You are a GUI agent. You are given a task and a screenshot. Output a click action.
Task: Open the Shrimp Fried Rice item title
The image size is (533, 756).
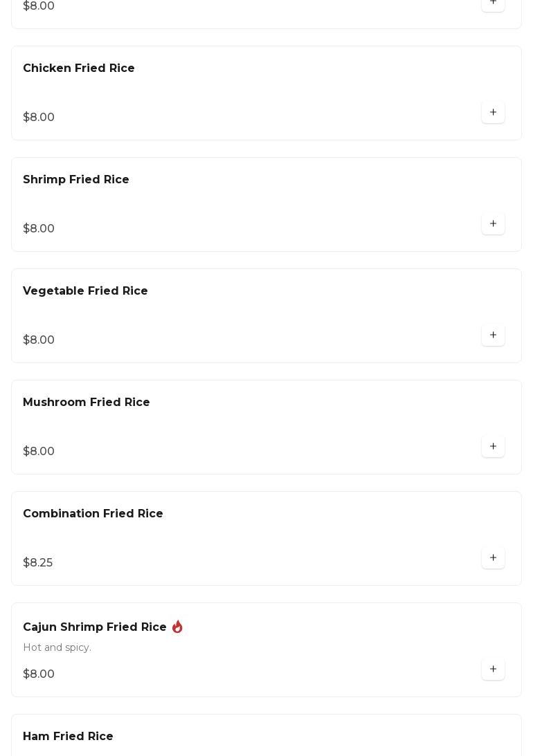(x=76, y=180)
